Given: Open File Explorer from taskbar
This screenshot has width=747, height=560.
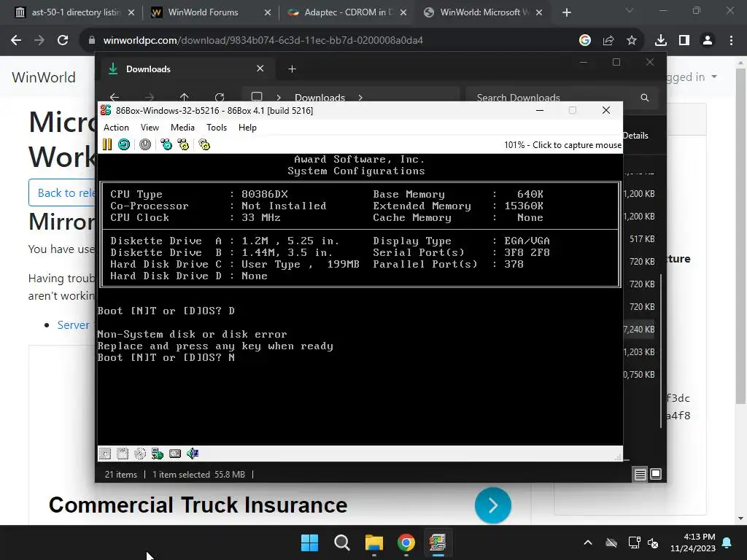Looking at the screenshot, I should tap(374, 542).
